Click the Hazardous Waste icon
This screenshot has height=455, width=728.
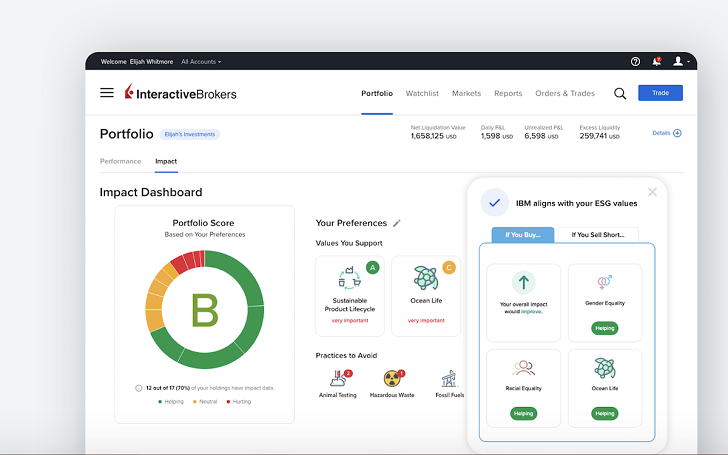(x=393, y=379)
